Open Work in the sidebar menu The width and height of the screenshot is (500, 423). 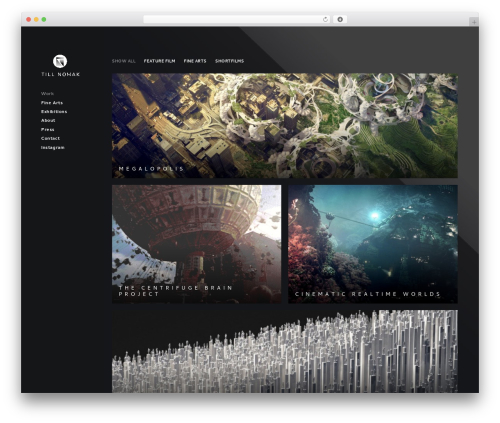tap(47, 94)
